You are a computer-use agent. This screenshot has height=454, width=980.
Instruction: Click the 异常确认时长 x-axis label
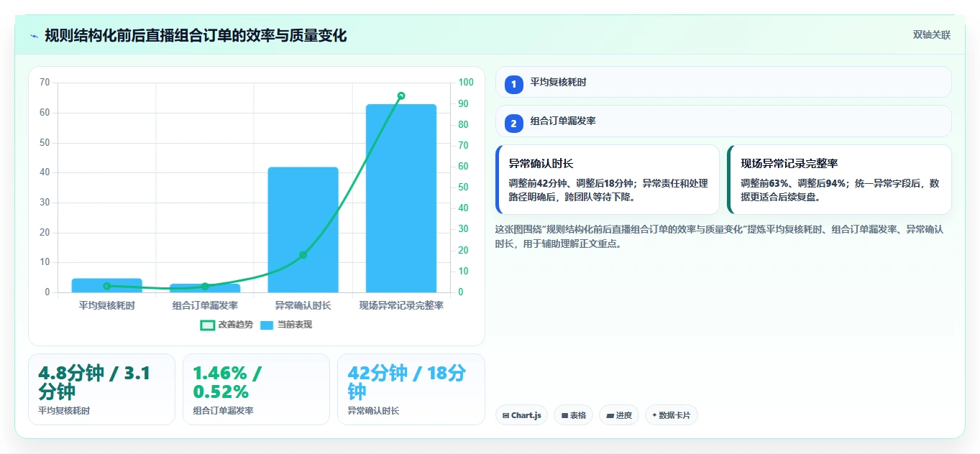click(x=303, y=305)
